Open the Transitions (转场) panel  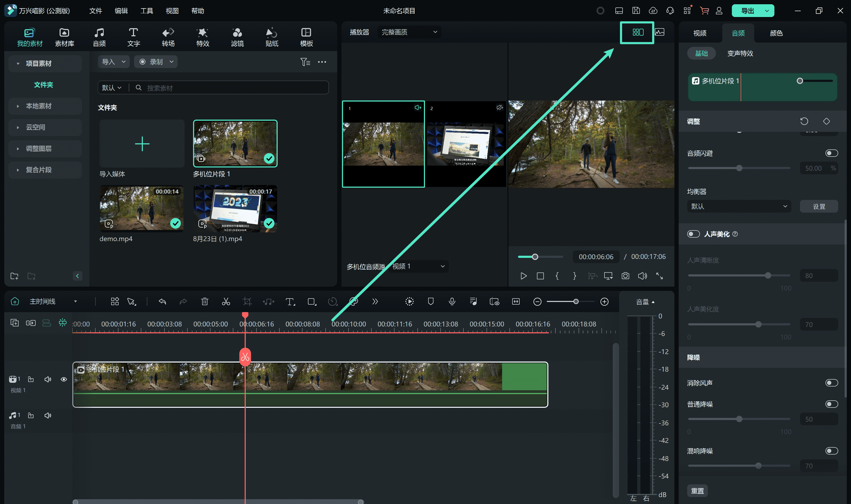click(x=168, y=37)
